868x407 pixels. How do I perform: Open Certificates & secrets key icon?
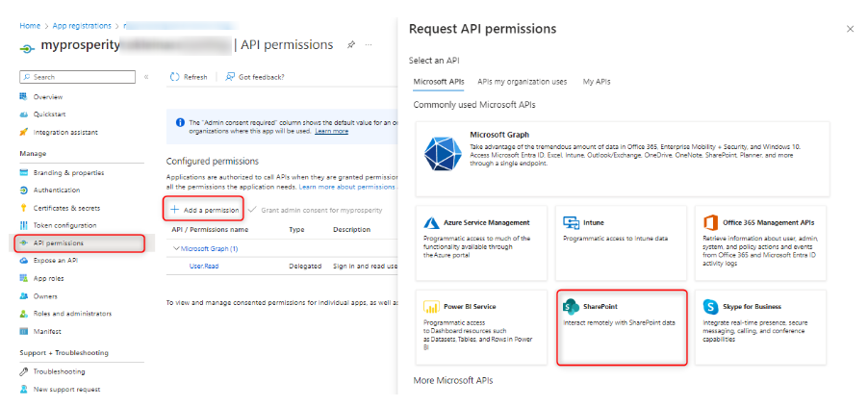pos(23,208)
